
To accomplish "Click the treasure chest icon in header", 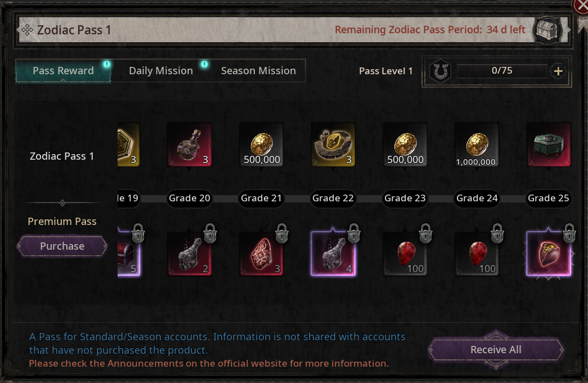I will (x=547, y=30).
